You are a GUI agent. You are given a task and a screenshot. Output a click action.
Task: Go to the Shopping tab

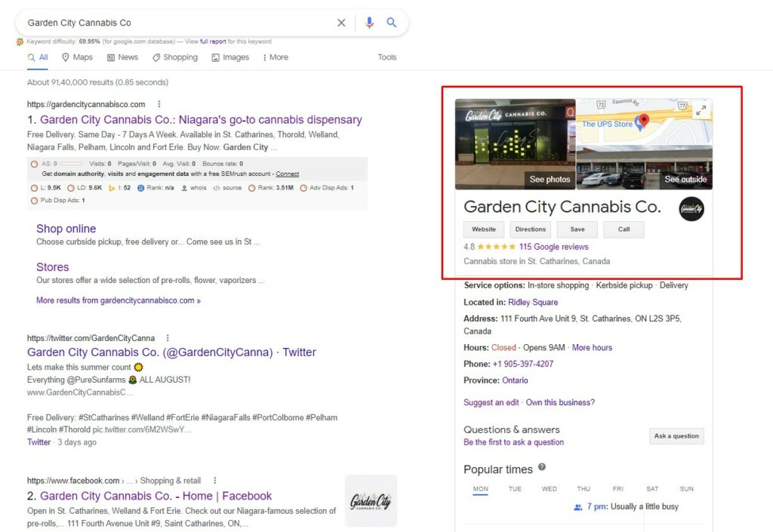[x=175, y=57]
